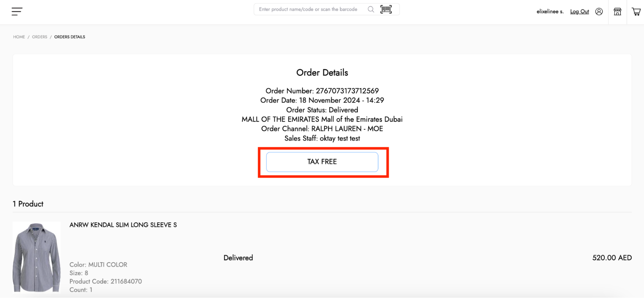Image resolution: width=644 pixels, height=298 pixels.
Task: Click product name ANRW KENDAL SLIM LONG SLEEVE S
Action: click(x=123, y=225)
